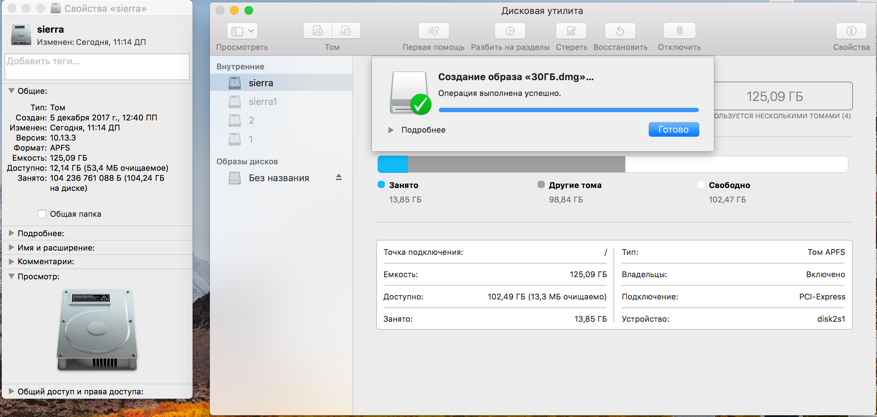The image size is (877, 417).
Task: Click the blue Занято usage bar segment
Action: [393, 164]
